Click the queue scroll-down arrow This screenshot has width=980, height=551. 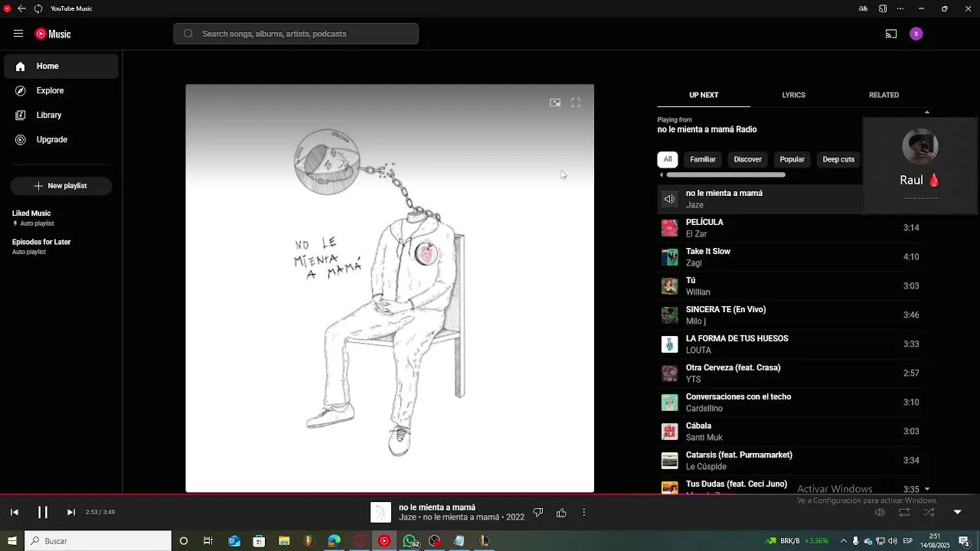point(927,489)
